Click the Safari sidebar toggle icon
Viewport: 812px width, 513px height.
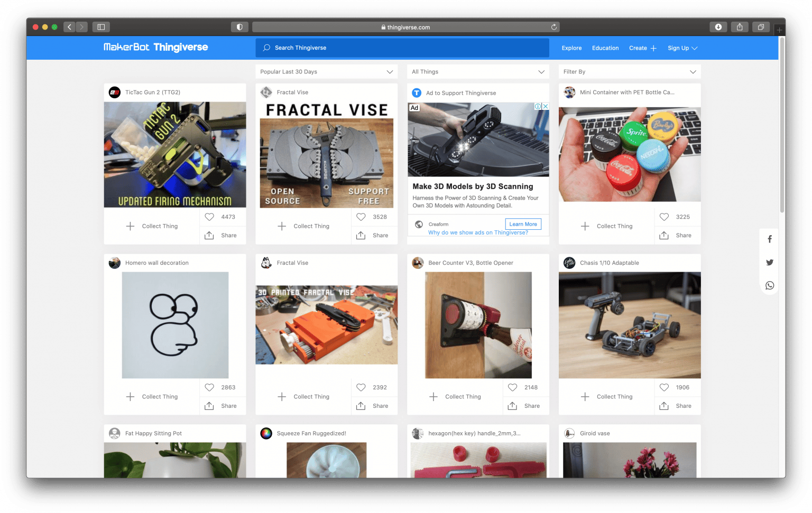(101, 27)
